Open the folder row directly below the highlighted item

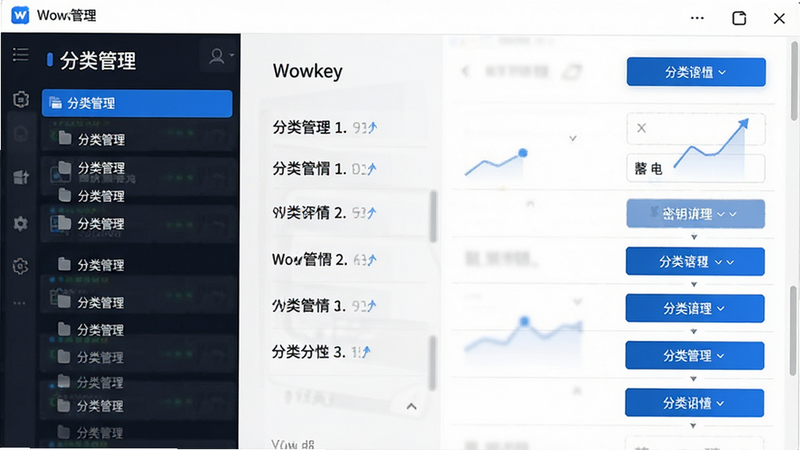137,139
